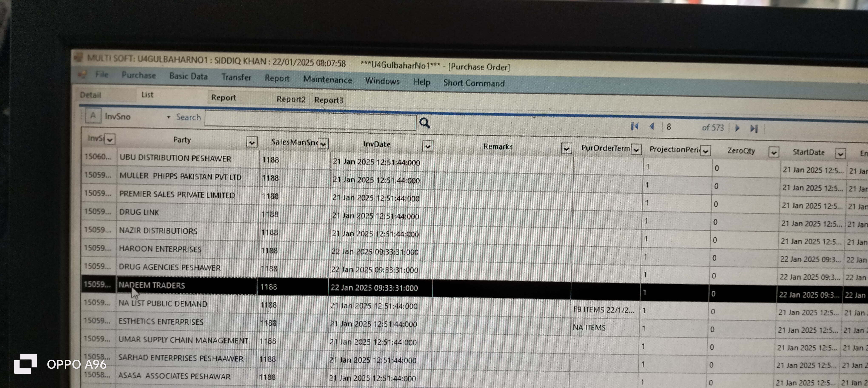868x388 pixels.
Task: Go to first record navigation arrow
Action: 635,126
